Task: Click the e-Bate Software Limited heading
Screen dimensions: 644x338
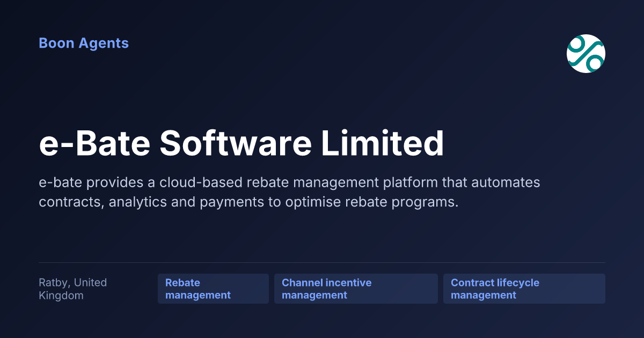Action: click(241, 143)
